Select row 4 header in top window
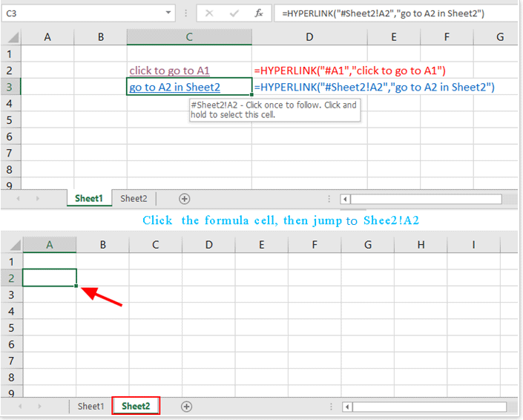Screen dimensions: 523x420 [x=10, y=103]
